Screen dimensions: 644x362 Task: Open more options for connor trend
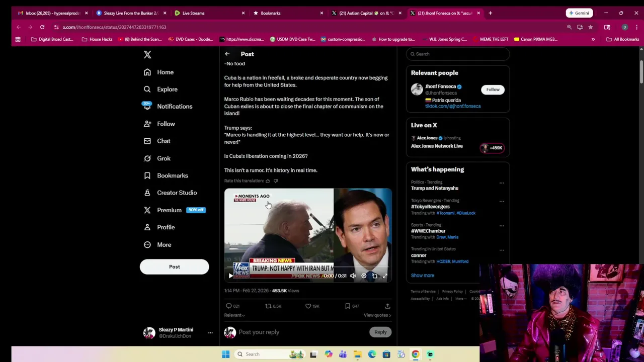[502, 250]
